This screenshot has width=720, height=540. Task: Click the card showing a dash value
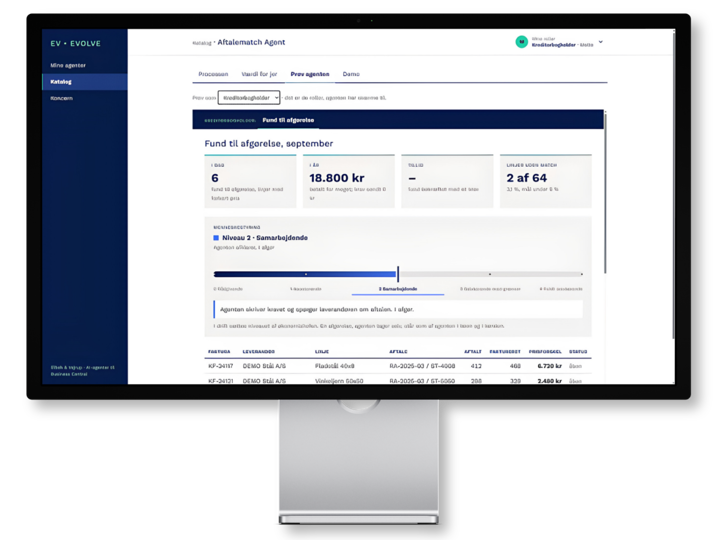(x=447, y=181)
